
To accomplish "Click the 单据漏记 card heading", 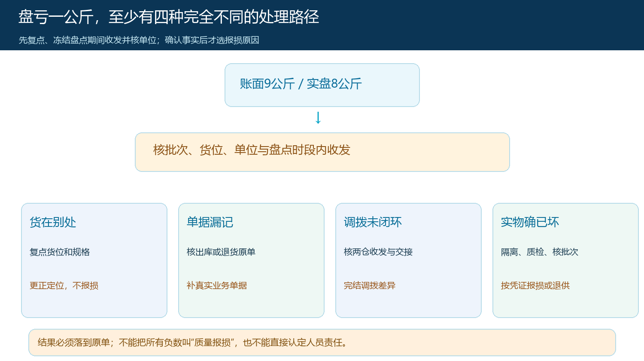I will tap(210, 222).
